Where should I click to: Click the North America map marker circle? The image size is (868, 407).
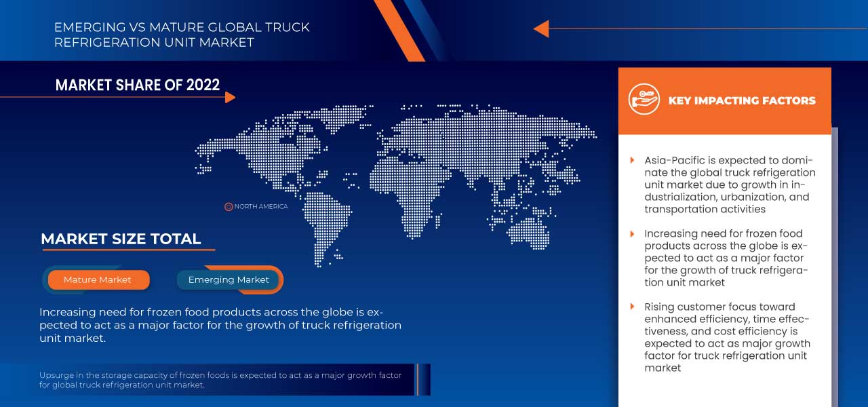click(229, 206)
